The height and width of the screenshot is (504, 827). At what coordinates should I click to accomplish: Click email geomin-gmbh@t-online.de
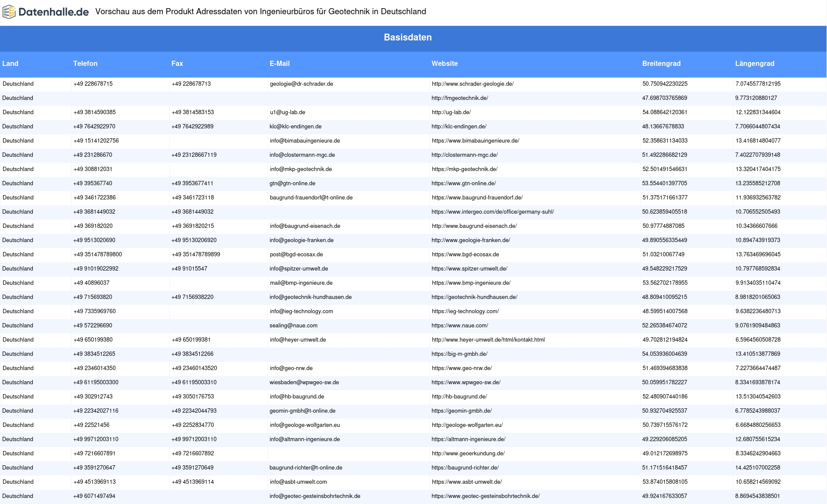302,411
